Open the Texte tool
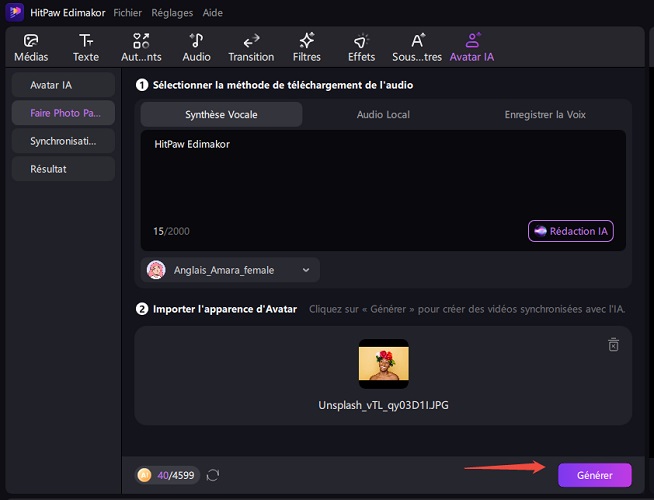This screenshot has height=500, width=654. pyautogui.click(x=86, y=48)
